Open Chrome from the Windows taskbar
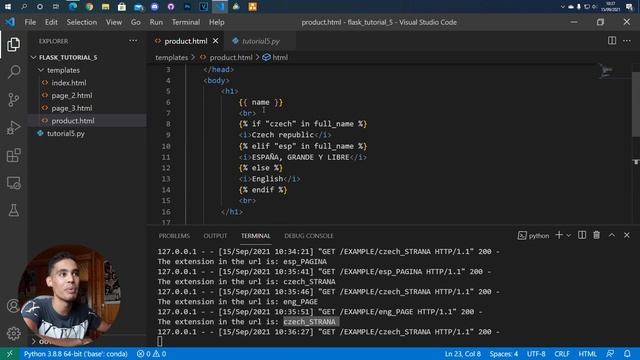 point(89,7)
